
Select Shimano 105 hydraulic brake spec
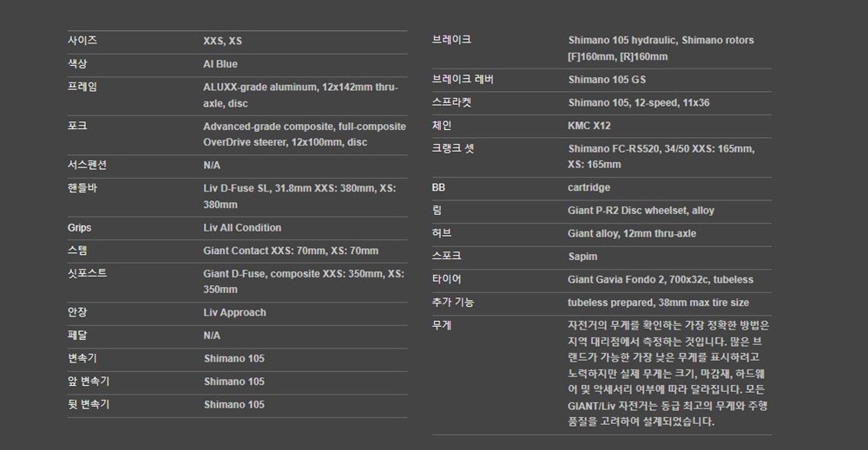tap(661, 48)
